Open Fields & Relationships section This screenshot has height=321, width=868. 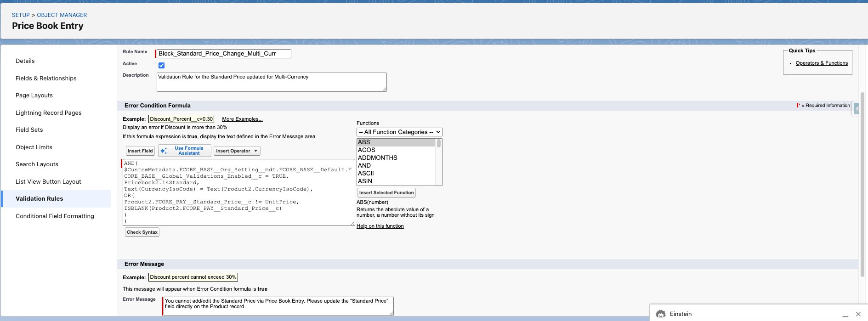pyautogui.click(x=46, y=79)
